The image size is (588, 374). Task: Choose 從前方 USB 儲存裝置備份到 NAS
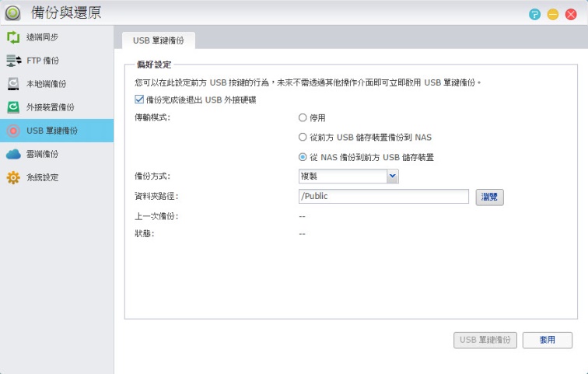click(x=303, y=138)
